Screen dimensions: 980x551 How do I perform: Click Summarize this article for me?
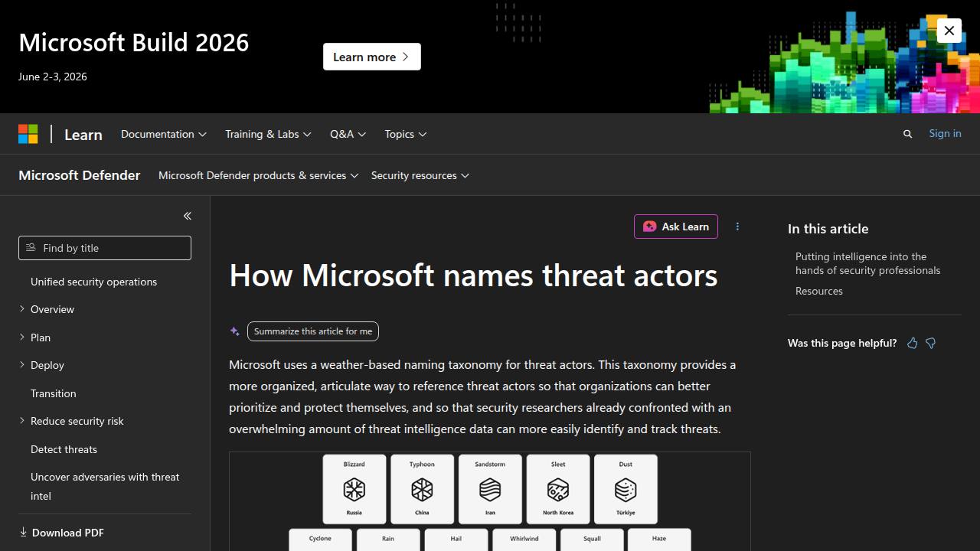click(313, 331)
